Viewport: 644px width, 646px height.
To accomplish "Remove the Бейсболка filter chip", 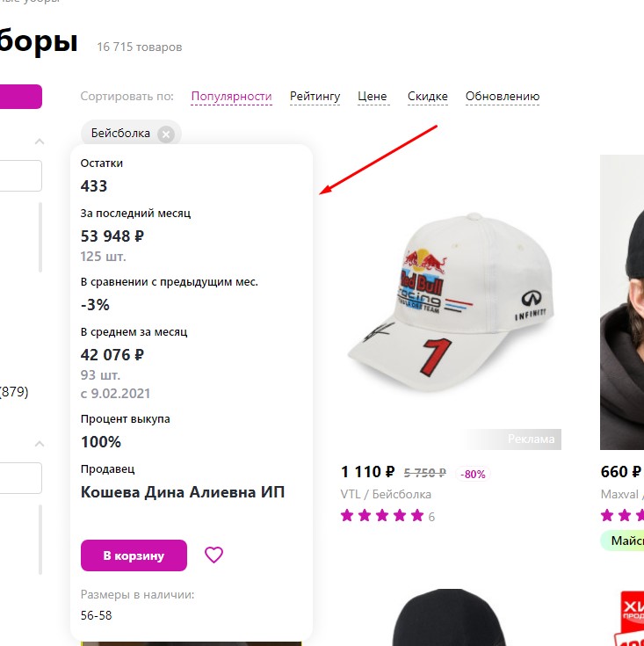I will coord(166,134).
